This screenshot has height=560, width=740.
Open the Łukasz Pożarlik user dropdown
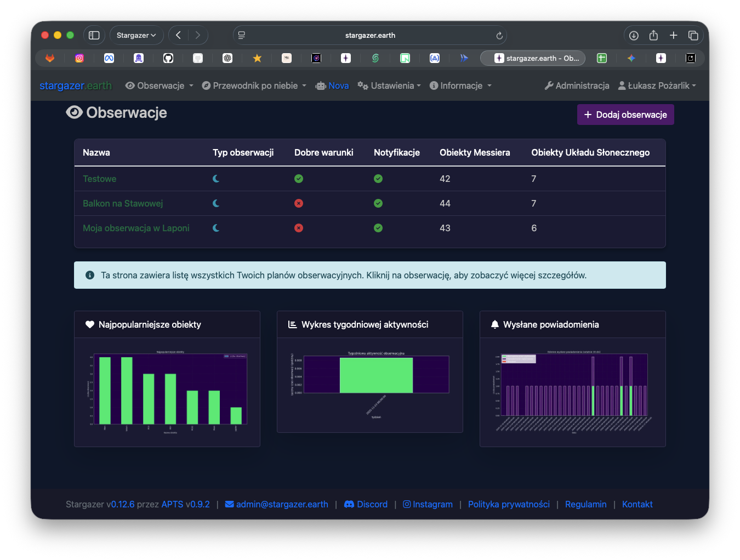(x=657, y=85)
